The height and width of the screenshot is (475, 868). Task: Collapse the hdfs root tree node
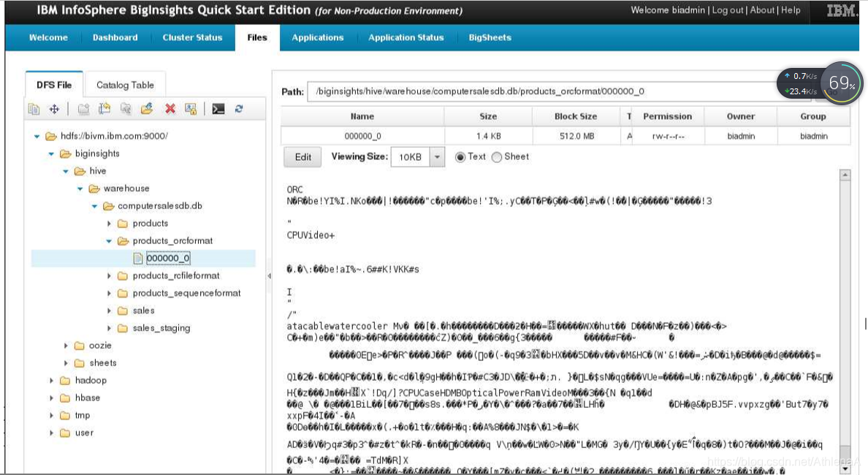click(37, 136)
